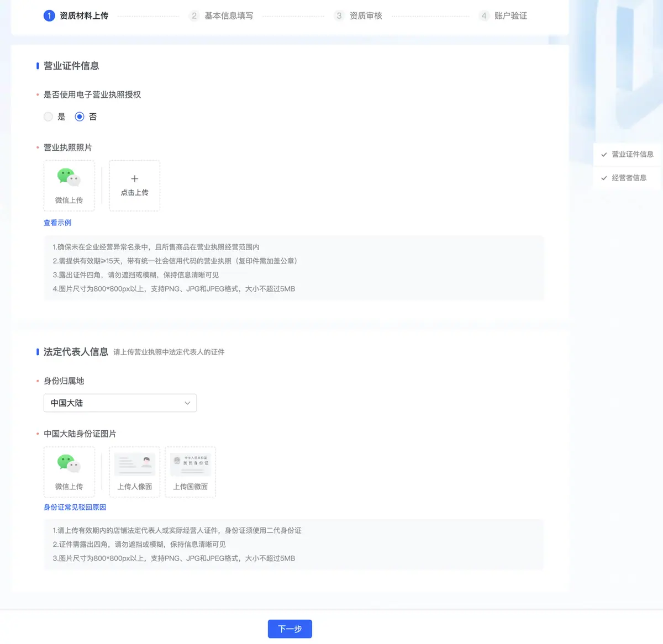The image size is (663, 644).
Task: Go to step 2 基本信息填写
Action: [221, 15]
